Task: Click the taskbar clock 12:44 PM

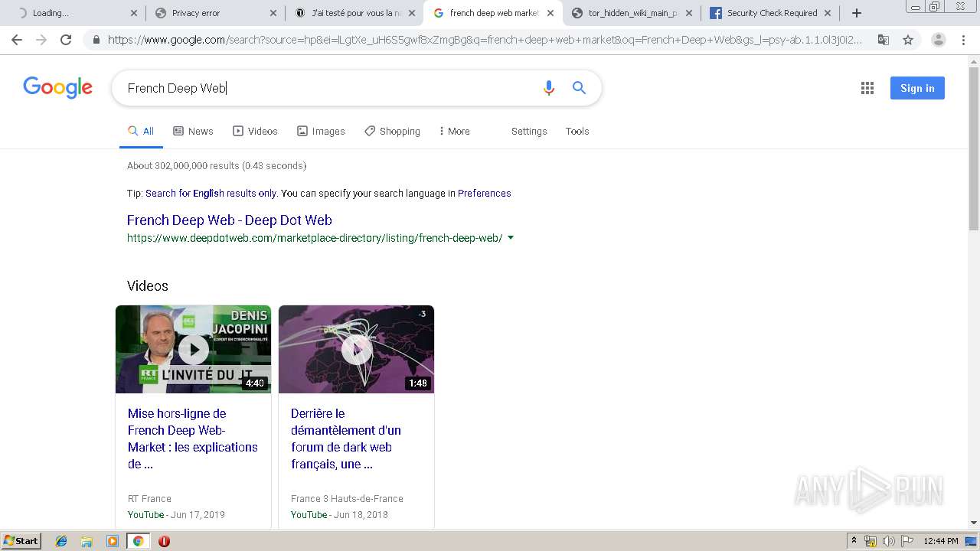Action: pyautogui.click(x=941, y=541)
